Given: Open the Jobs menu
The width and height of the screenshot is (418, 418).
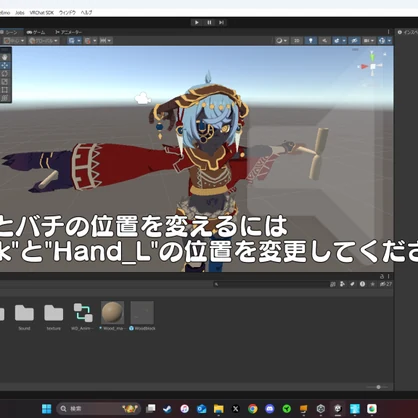Looking at the screenshot, I should [20, 13].
